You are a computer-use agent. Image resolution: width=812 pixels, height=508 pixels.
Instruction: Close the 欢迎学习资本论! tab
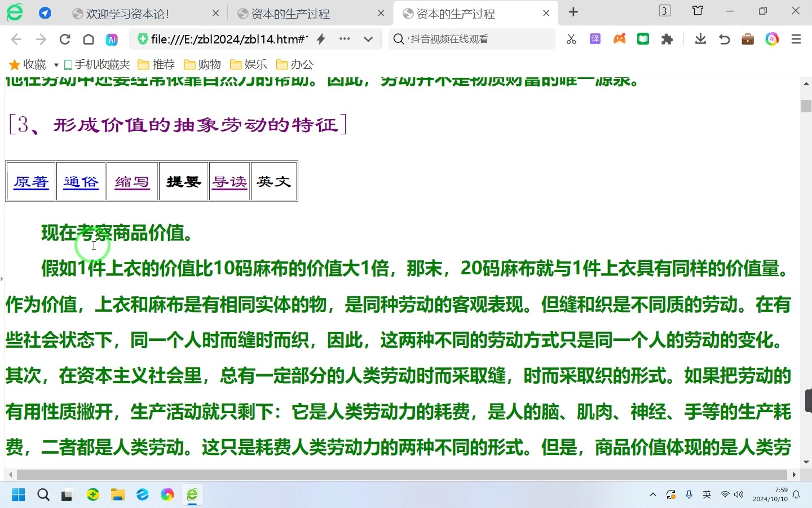216,13
